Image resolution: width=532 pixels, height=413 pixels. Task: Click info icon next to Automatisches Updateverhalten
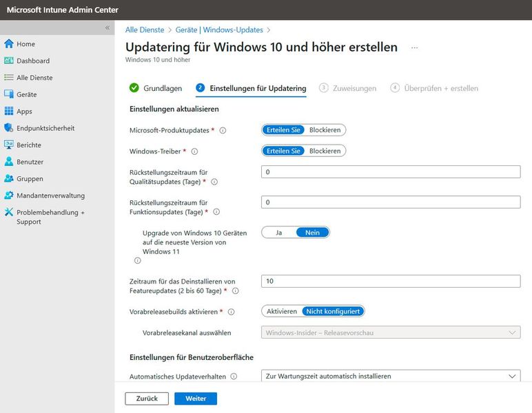click(x=234, y=377)
